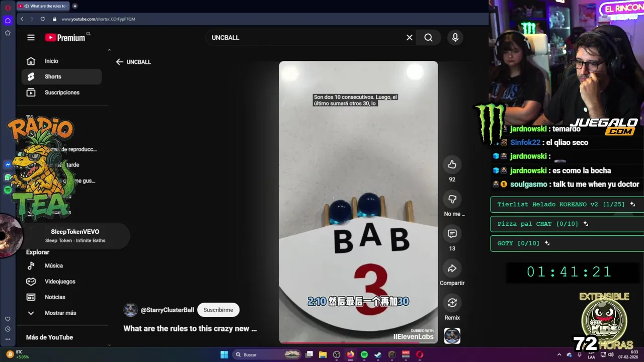Viewport: 644px width, 362px height.
Task: Like the short video
Action: pos(452,164)
